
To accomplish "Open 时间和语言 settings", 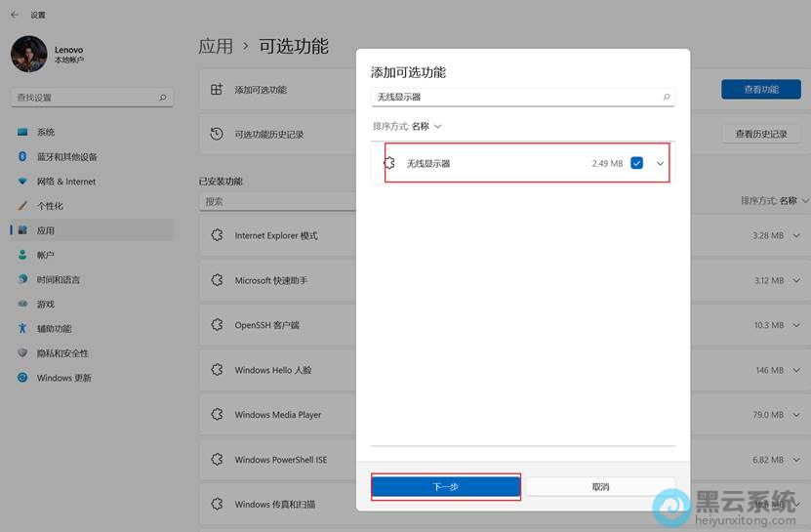I will coord(92,279).
